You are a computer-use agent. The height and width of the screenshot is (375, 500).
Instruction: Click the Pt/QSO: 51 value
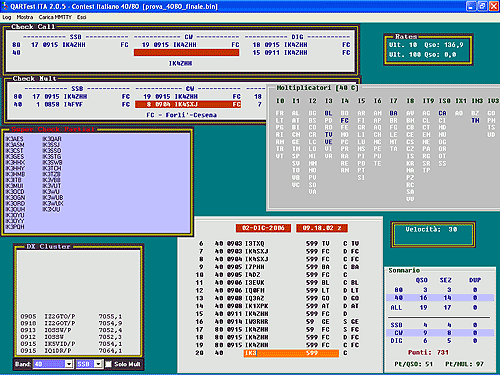413,364
